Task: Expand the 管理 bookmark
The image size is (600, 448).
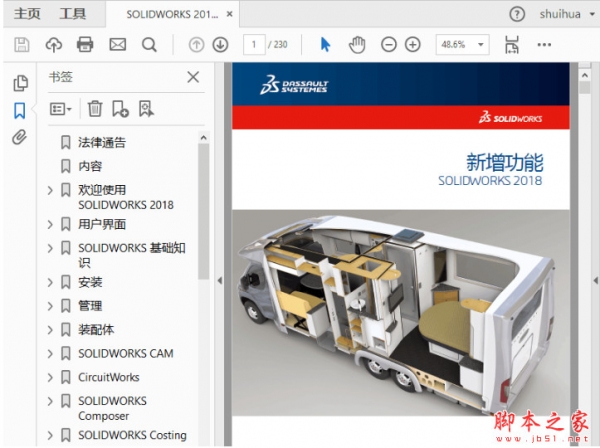Action: (x=50, y=306)
